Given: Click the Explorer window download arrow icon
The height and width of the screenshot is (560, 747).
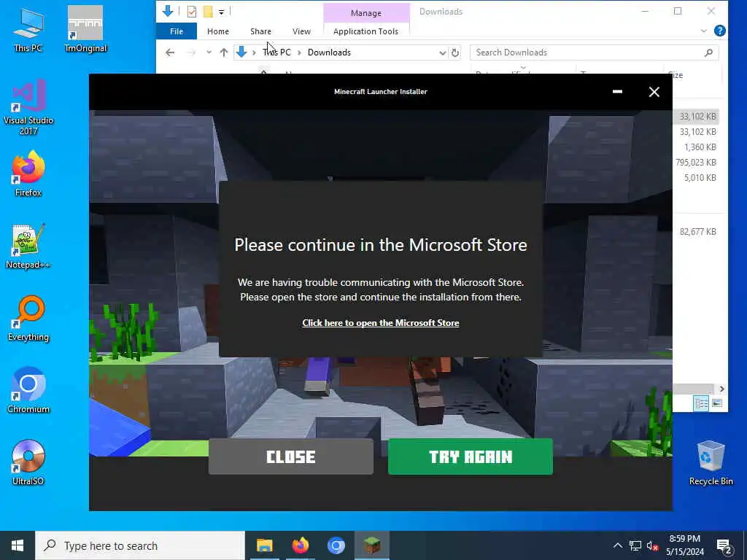Looking at the screenshot, I should [x=168, y=11].
